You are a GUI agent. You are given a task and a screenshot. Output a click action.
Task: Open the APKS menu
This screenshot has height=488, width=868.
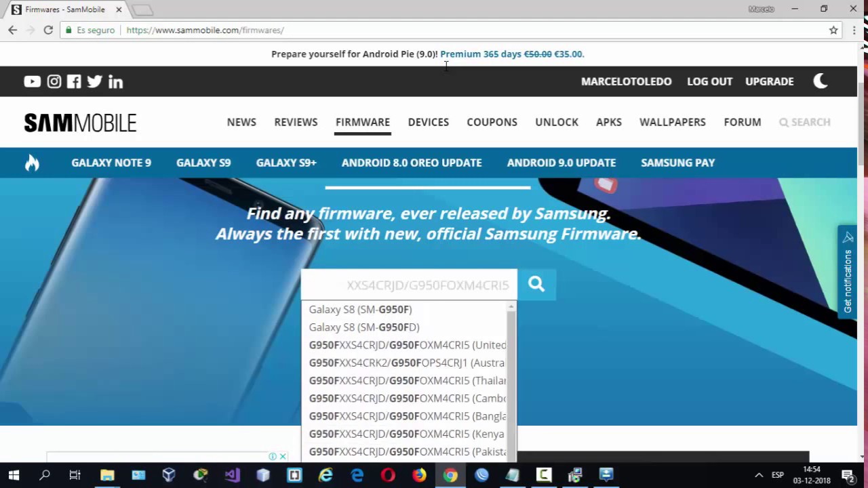[x=609, y=122]
